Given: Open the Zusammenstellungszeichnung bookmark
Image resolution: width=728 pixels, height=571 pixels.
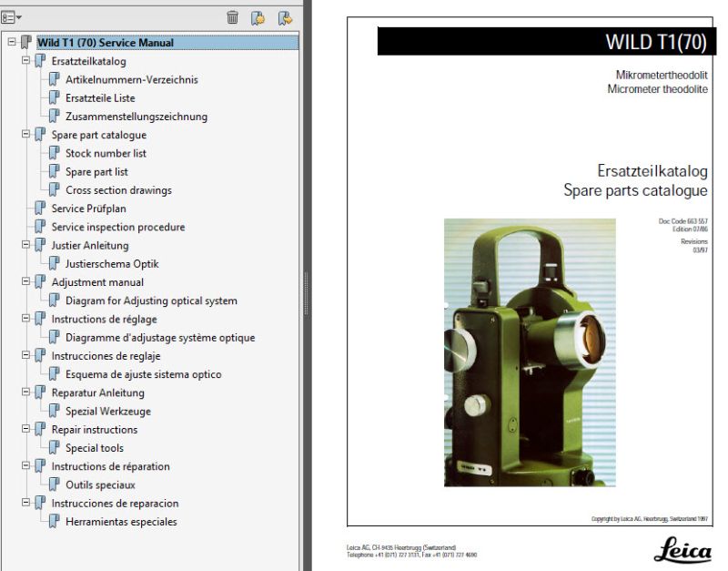Looking at the screenshot, I should click(x=136, y=117).
